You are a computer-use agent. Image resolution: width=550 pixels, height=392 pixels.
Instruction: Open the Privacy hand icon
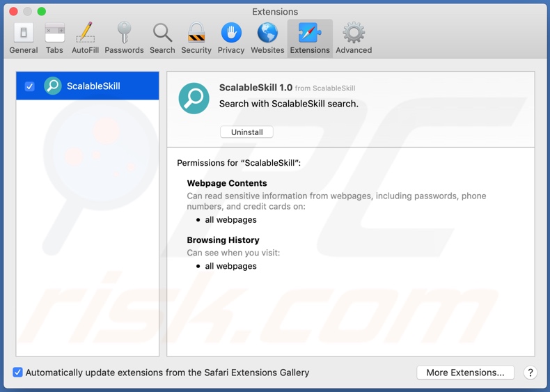[x=231, y=33]
